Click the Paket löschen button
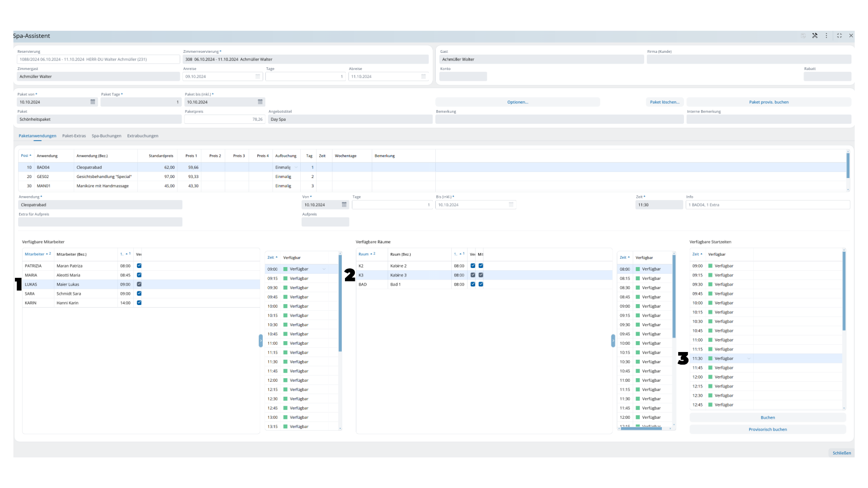The width and height of the screenshot is (868, 488). coord(665,102)
